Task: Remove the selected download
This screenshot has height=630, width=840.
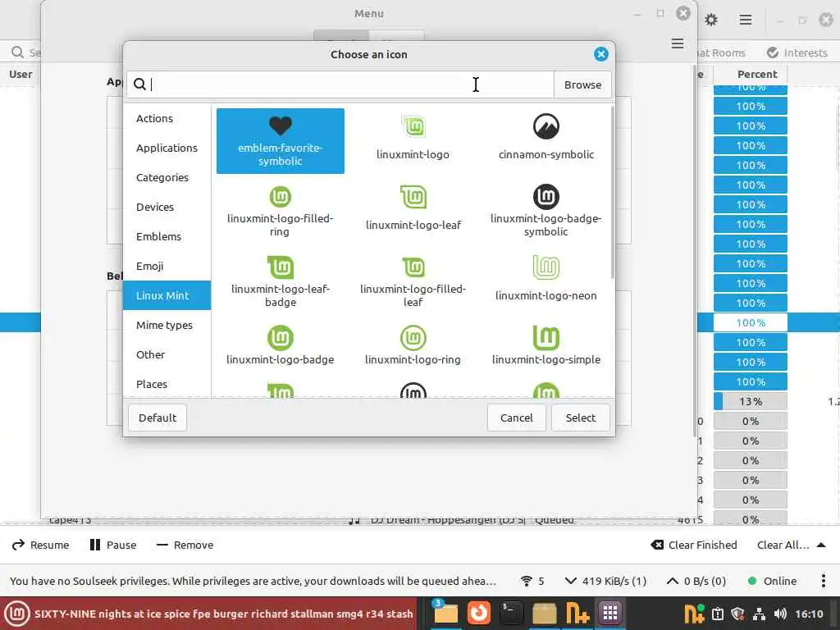Action: 185,545
